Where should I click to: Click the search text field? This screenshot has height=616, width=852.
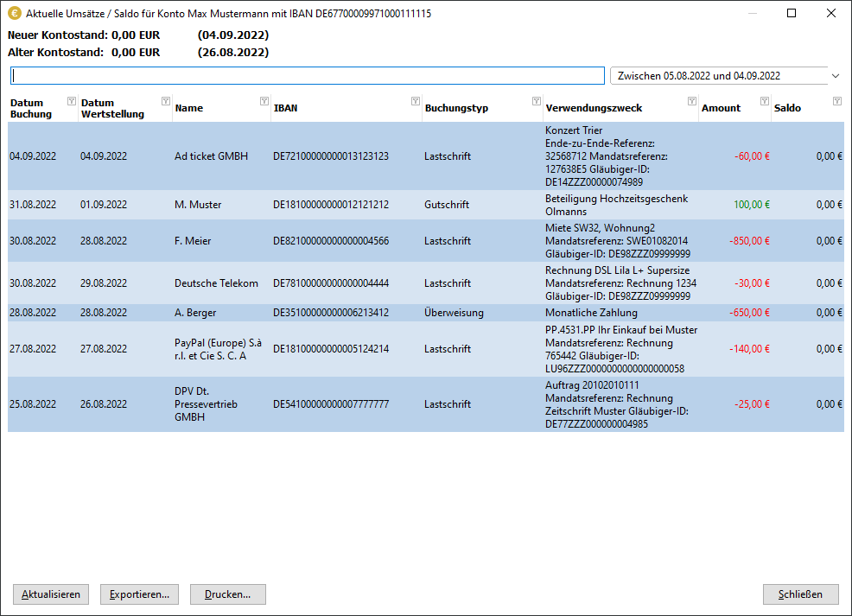coord(307,76)
